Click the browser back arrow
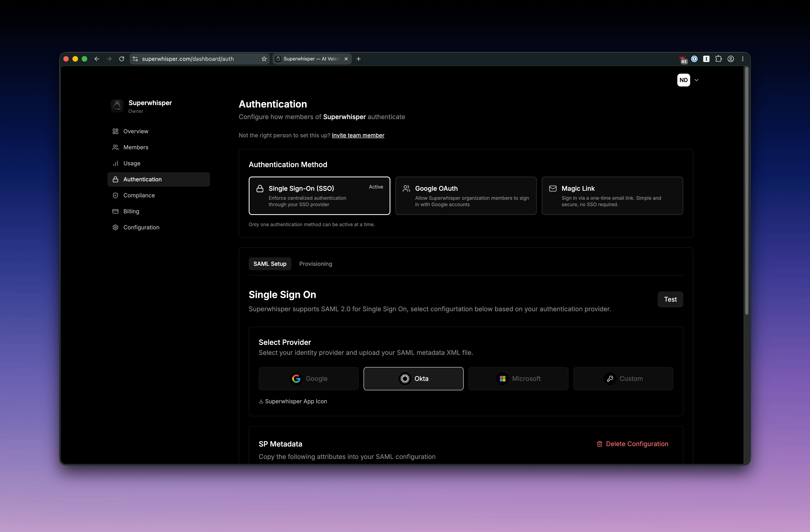The height and width of the screenshot is (532, 810). [x=97, y=59]
